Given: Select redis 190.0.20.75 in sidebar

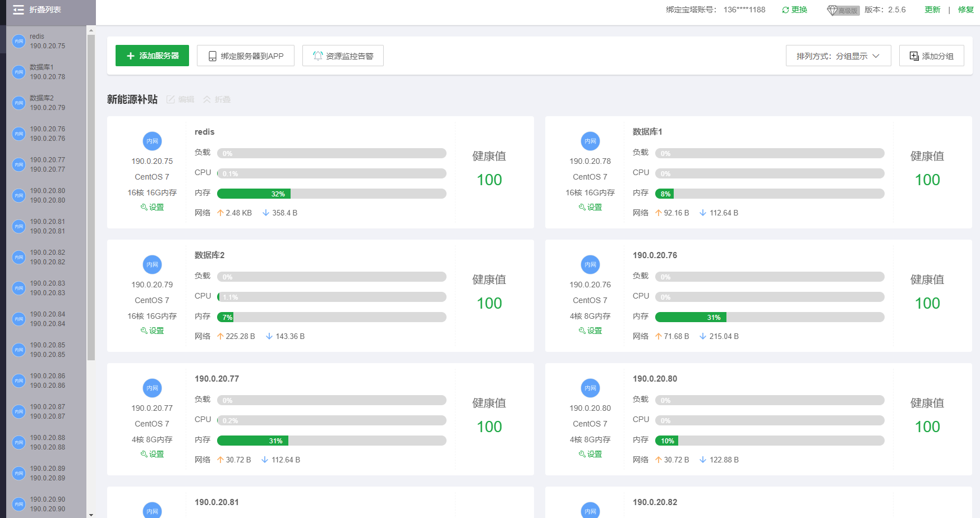Looking at the screenshot, I should 46,41.
